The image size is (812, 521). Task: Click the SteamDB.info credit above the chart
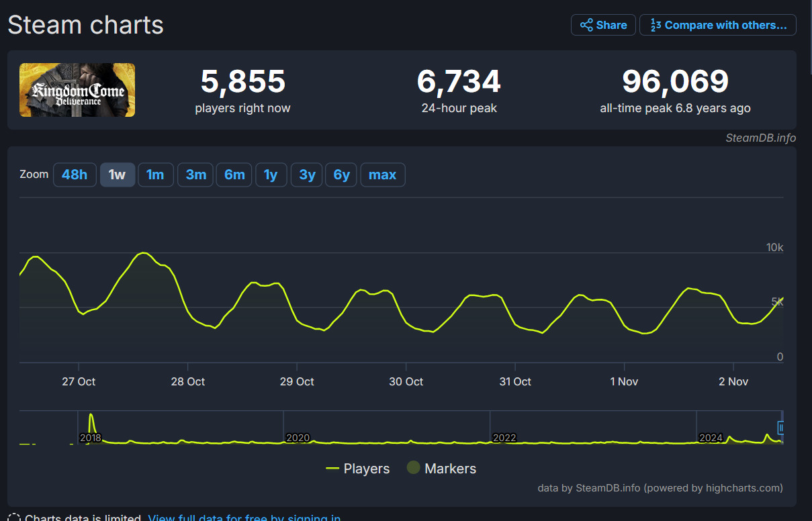760,138
